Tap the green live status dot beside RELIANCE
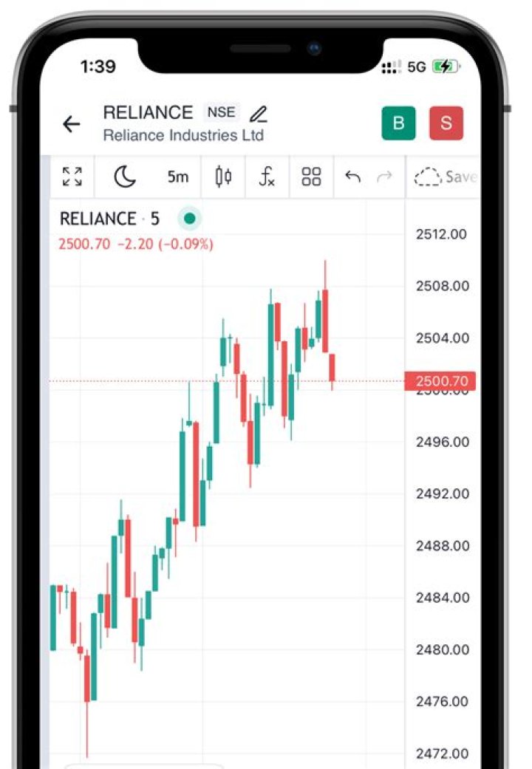532x769 pixels. click(189, 218)
